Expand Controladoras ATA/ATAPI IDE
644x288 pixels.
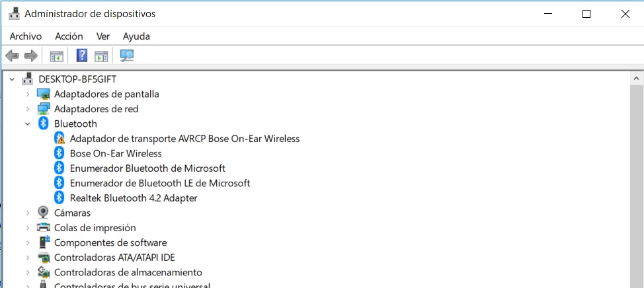tap(28, 257)
